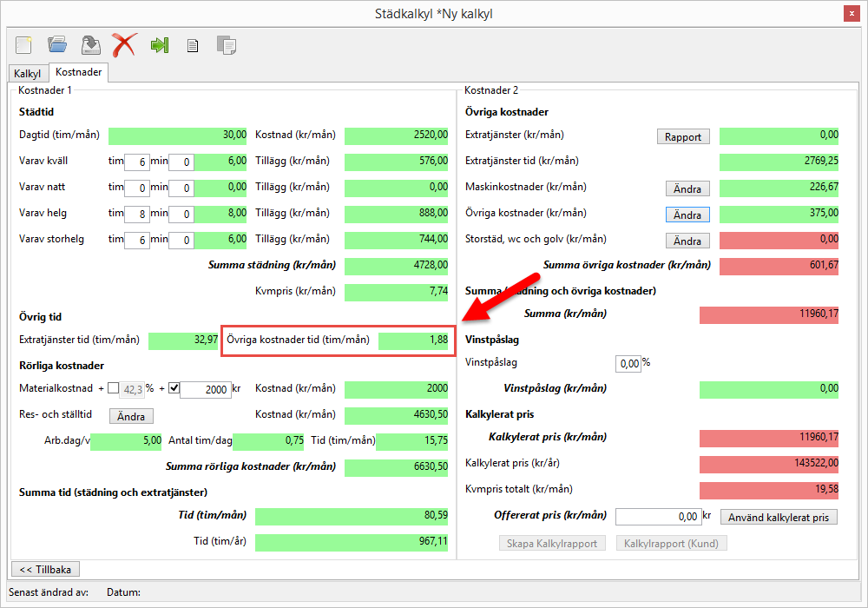Switch to the Kalkyl tab
The height and width of the screenshot is (608, 868).
(27, 74)
